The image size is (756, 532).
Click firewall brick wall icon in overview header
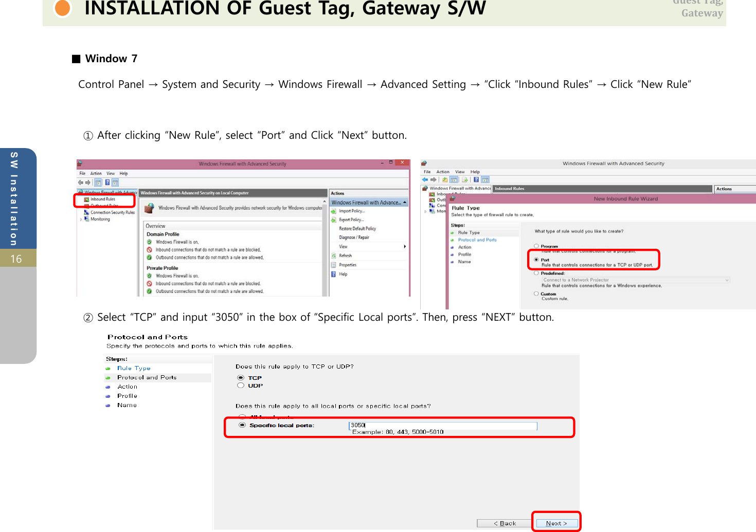point(150,208)
